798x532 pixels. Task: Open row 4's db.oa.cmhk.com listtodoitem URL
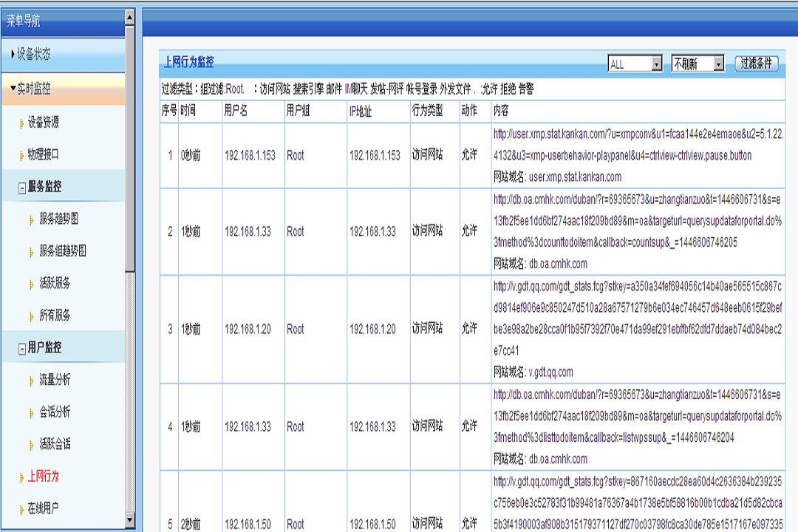point(637,416)
